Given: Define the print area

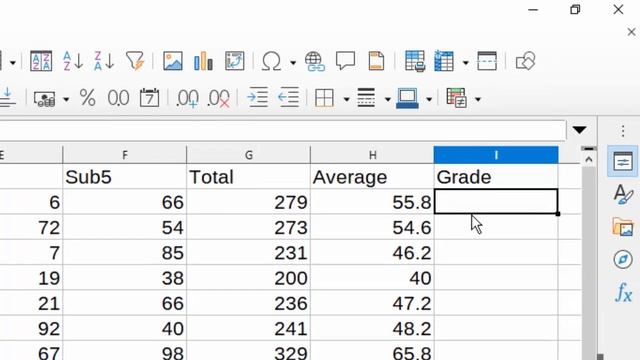Looking at the screenshot, I should 415,61.
